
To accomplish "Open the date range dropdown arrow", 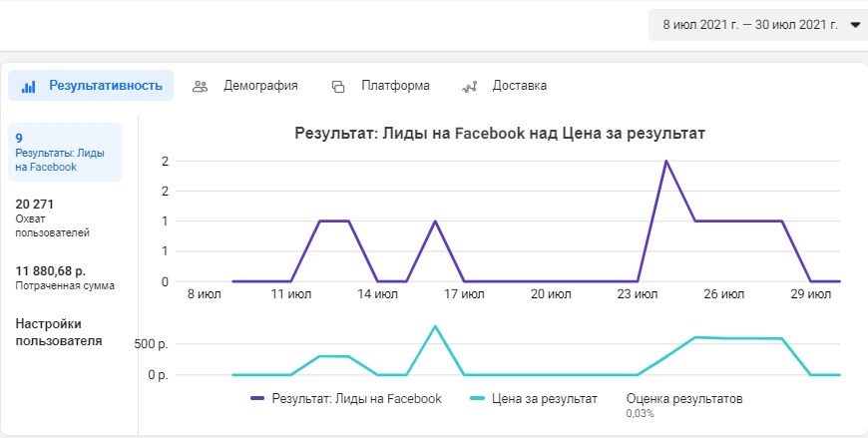I will pos(855,25).
